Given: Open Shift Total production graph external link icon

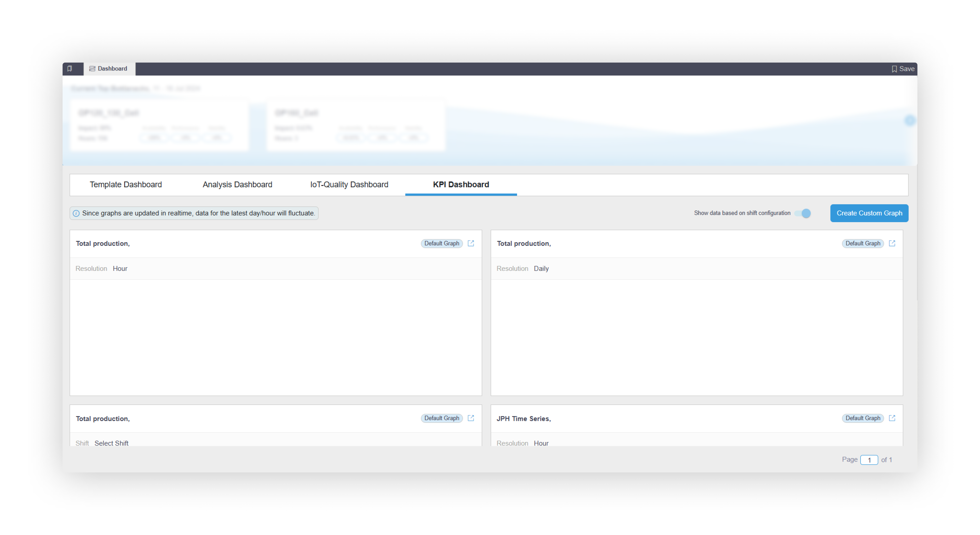Looking at the screenshot, I should (471, 418).
